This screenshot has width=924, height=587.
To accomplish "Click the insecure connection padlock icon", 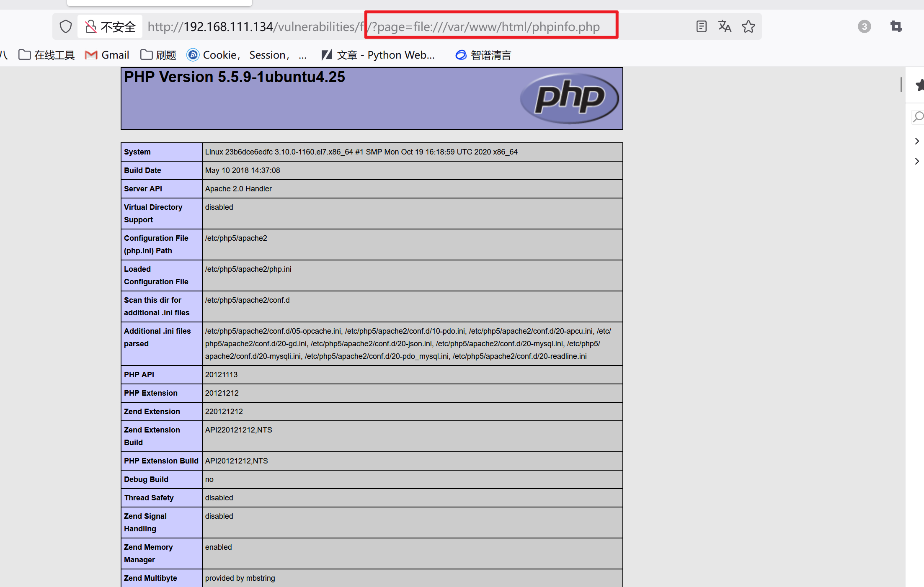I will [90, 27].
